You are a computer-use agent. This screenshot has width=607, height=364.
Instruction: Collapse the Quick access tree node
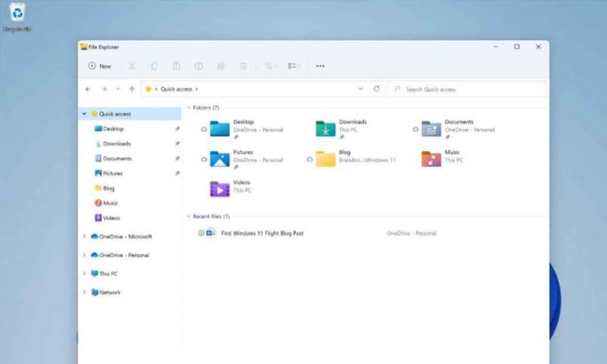(84, 114)
